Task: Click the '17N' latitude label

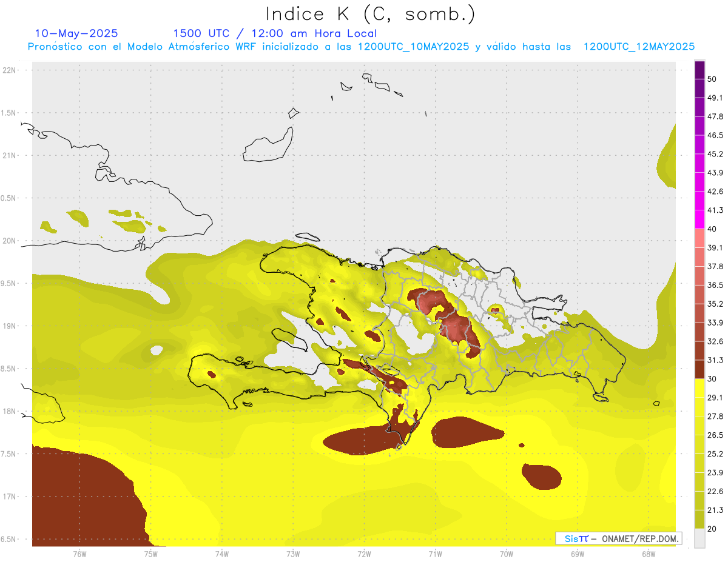Action: coord(10,497)
